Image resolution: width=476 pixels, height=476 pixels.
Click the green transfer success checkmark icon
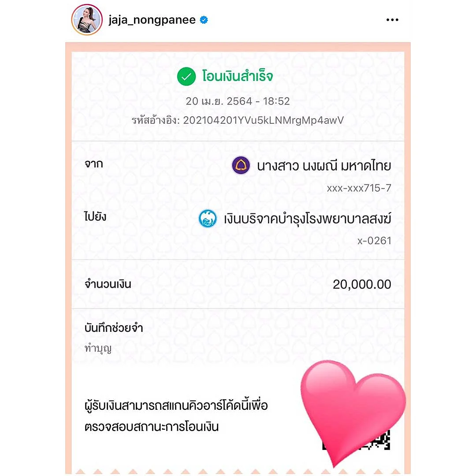(x=186, y=76)
